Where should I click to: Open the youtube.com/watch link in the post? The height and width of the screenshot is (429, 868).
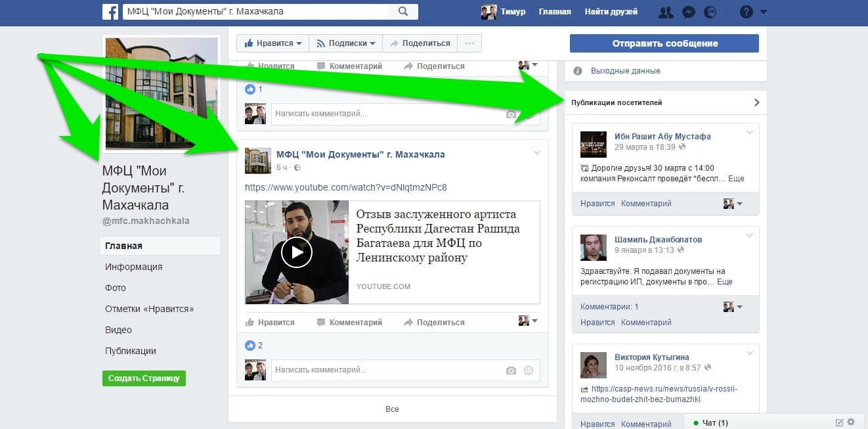pos(346,187)
